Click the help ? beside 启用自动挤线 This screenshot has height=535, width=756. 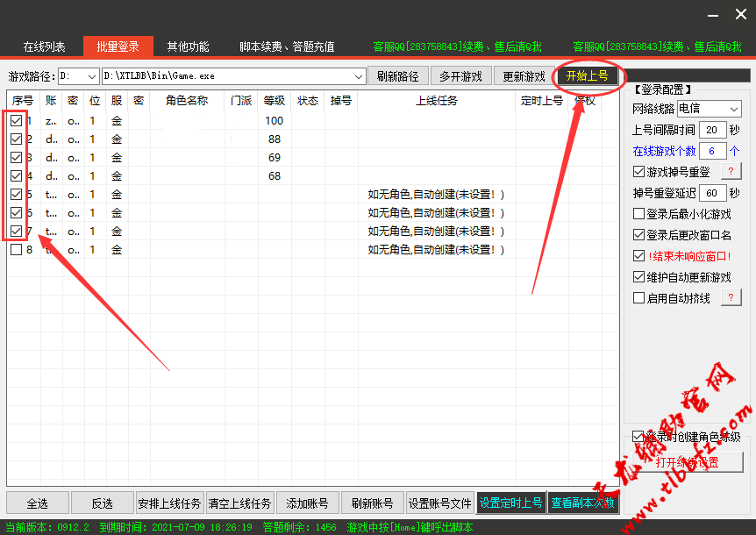(x=731, y=297)
